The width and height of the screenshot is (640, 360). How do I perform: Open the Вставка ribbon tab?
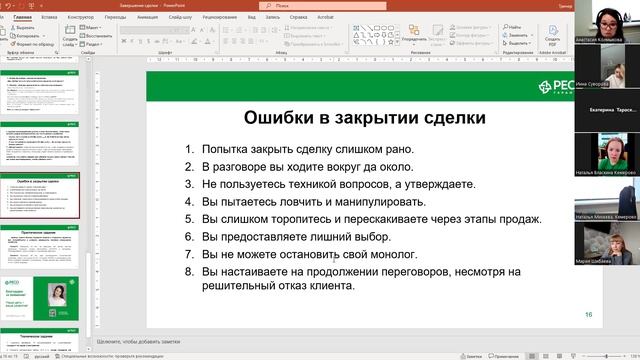49,17
